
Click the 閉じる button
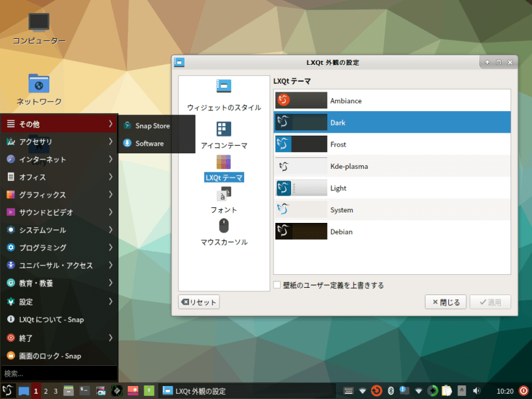[446, 302]
